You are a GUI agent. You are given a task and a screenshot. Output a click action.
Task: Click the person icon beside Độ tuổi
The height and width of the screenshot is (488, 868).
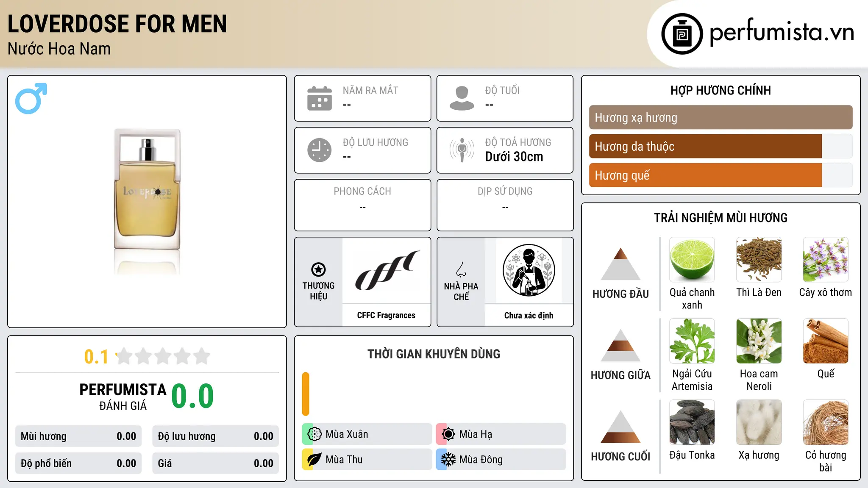tap(462, 98)
